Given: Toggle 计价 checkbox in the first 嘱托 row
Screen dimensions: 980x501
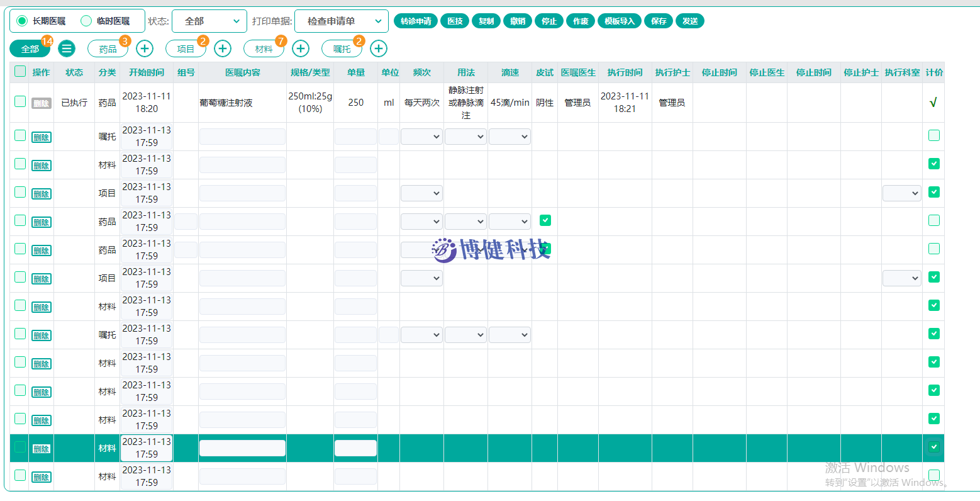Looking at the screenshot, I should [934, 135].
